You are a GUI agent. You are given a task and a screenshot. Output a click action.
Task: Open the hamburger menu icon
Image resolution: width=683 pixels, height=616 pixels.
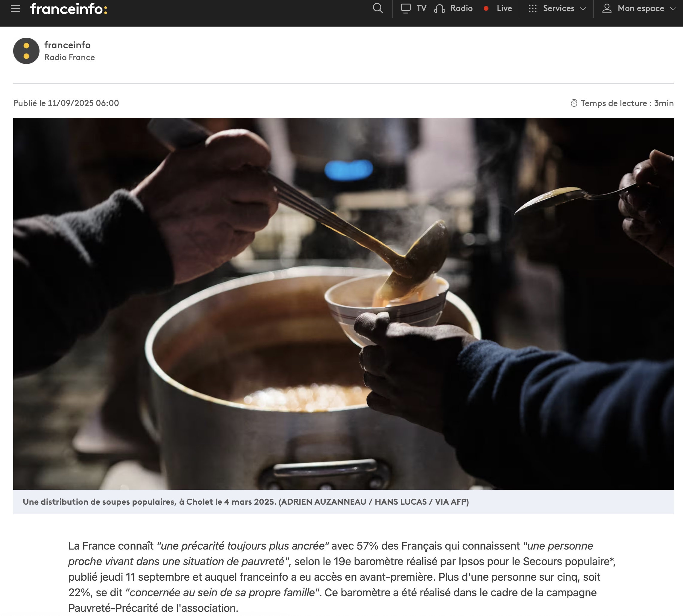click(16, 9)
